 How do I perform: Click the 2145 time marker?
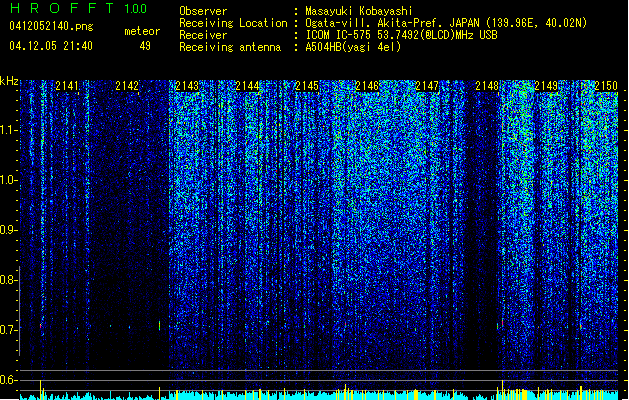(307, 86)
